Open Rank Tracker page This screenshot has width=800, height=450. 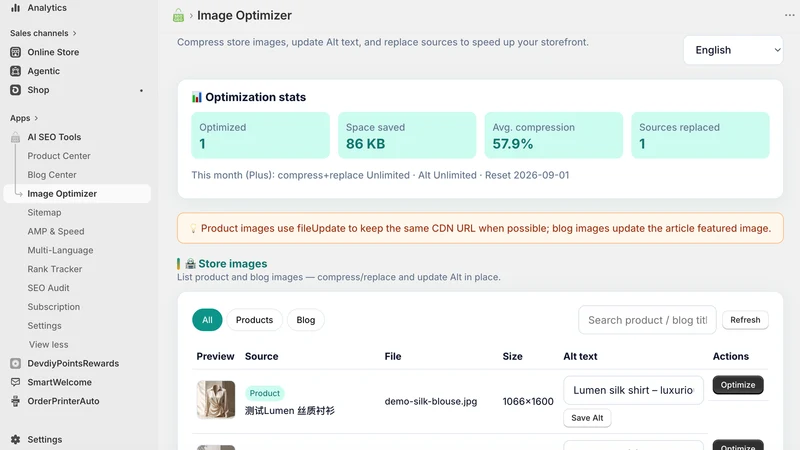(x=55, y=269)
